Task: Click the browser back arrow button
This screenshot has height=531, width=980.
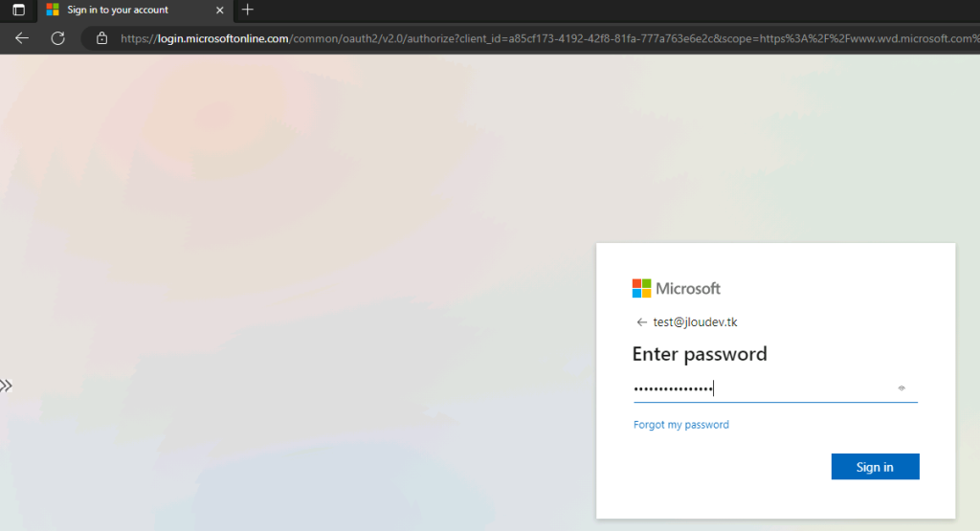Action: (x=22, y=38)
